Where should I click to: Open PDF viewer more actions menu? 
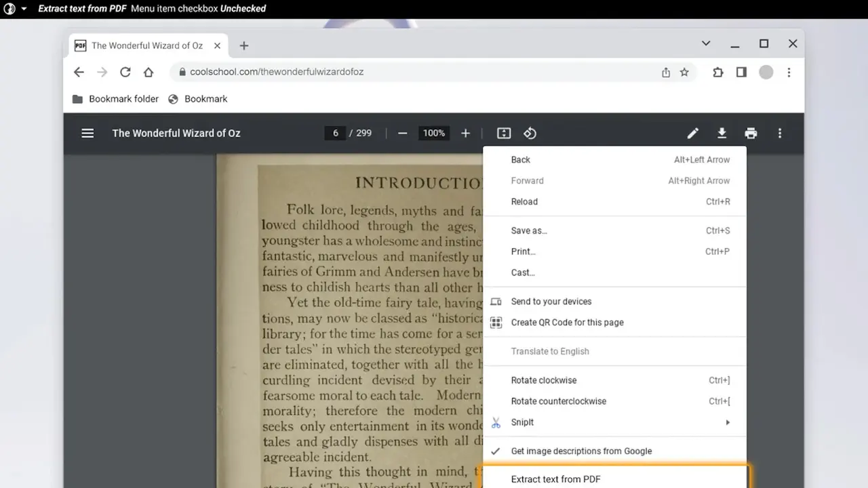coord(780,133)
